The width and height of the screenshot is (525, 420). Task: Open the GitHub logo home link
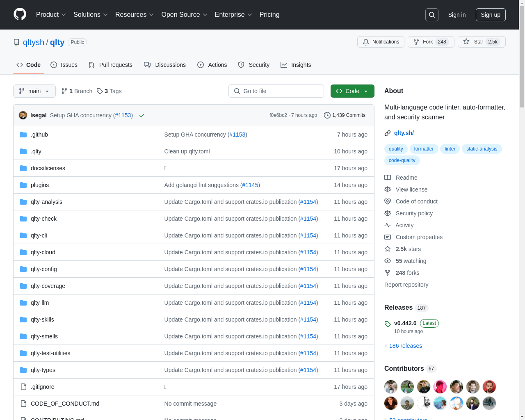tap(20, 14)
